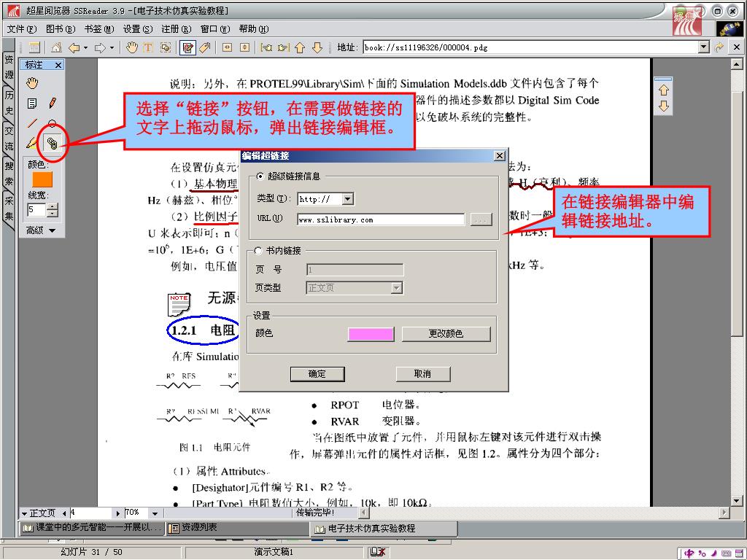Select the highlighter annotation tool

[31, 142]
